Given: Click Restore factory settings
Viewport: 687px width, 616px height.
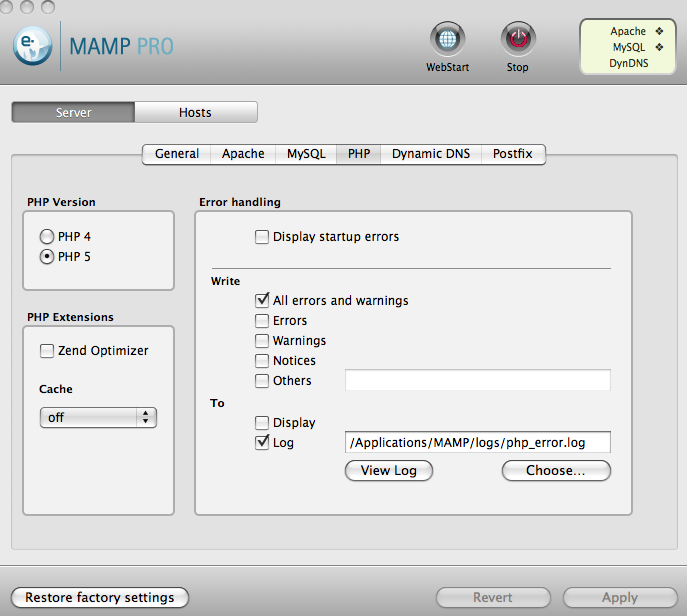Looking at the screenshot, I should (x=100, y=598).
